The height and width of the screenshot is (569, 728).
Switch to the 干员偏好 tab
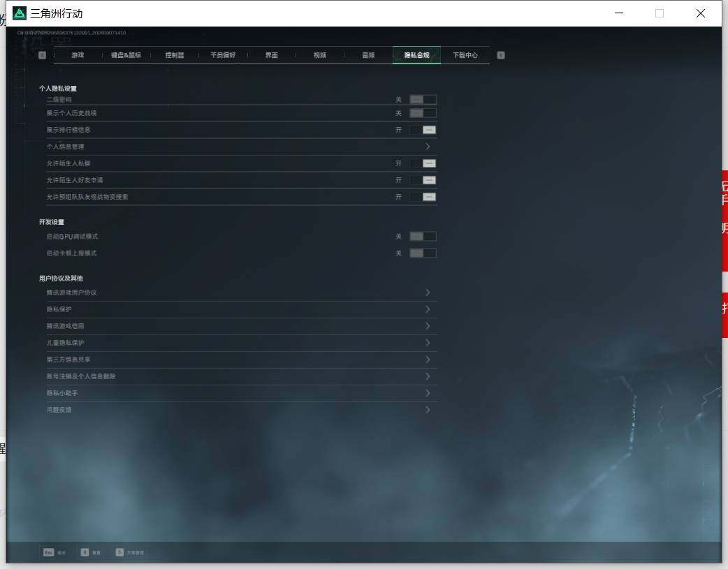point(223,55)
